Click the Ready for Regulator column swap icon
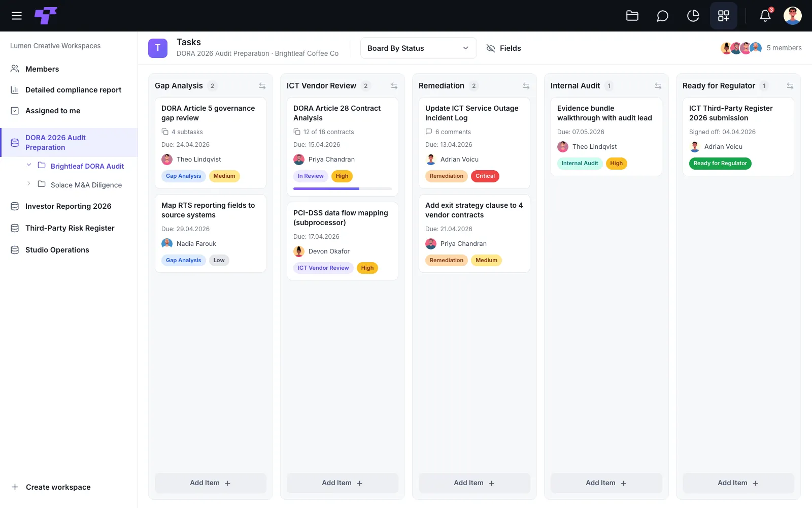Viewport: 812px width, 508px height. (790, 86)
